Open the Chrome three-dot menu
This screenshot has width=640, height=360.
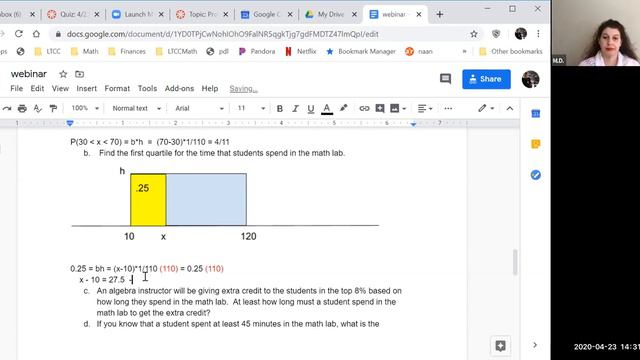tap(538, 34)
